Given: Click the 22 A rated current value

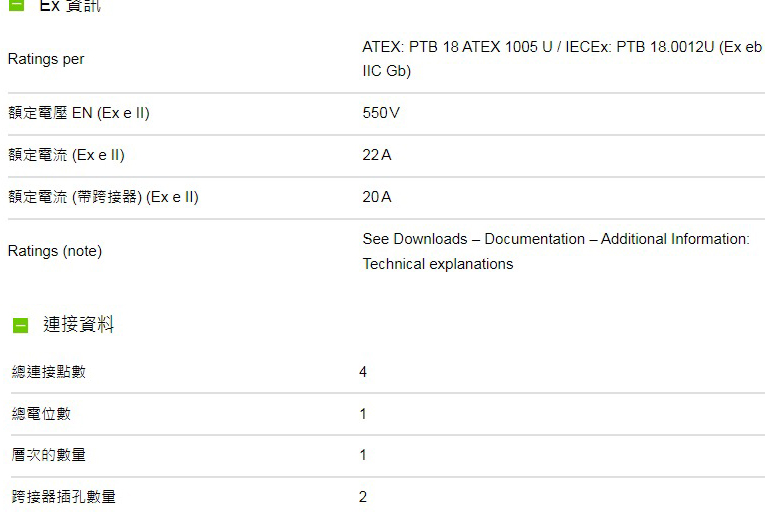Looking at the screenshot, I should pos(377,155).
